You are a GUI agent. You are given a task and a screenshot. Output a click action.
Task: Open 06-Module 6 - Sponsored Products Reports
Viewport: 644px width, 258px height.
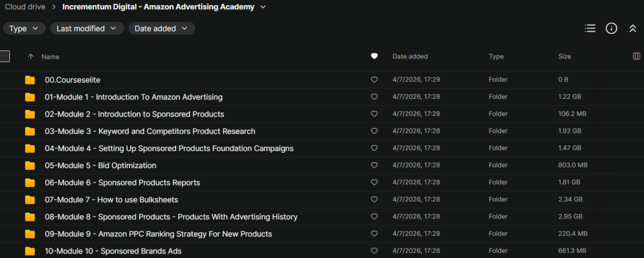tap(123, 182)
